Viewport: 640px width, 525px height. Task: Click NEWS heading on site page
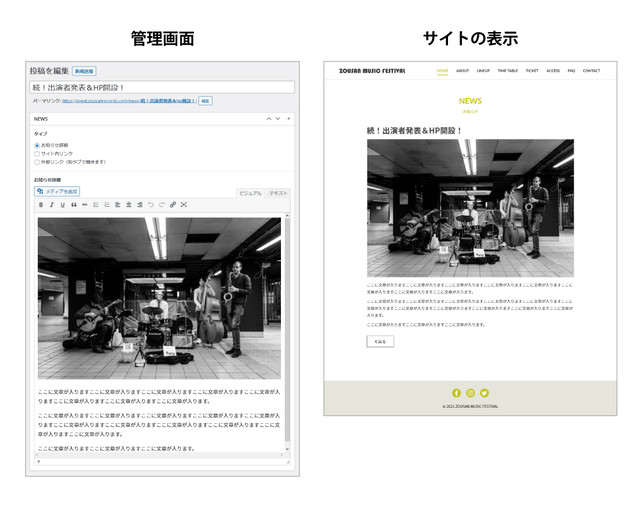(x=470, y=101)
